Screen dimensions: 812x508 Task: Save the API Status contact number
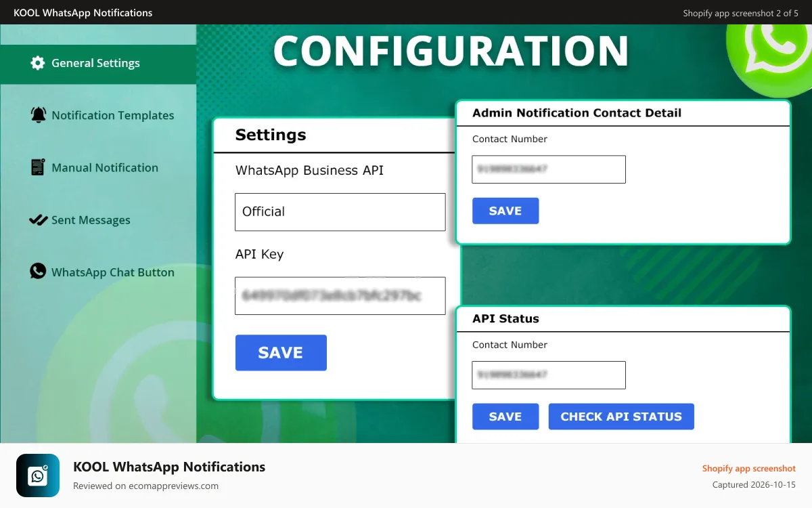click(505, 417)
